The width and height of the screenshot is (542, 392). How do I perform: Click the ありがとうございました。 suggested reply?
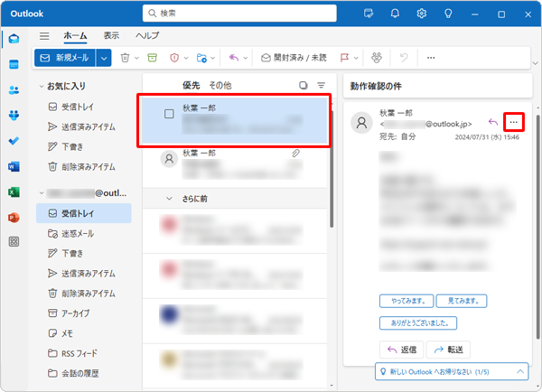pyautogui.click(x=418, y=322)
